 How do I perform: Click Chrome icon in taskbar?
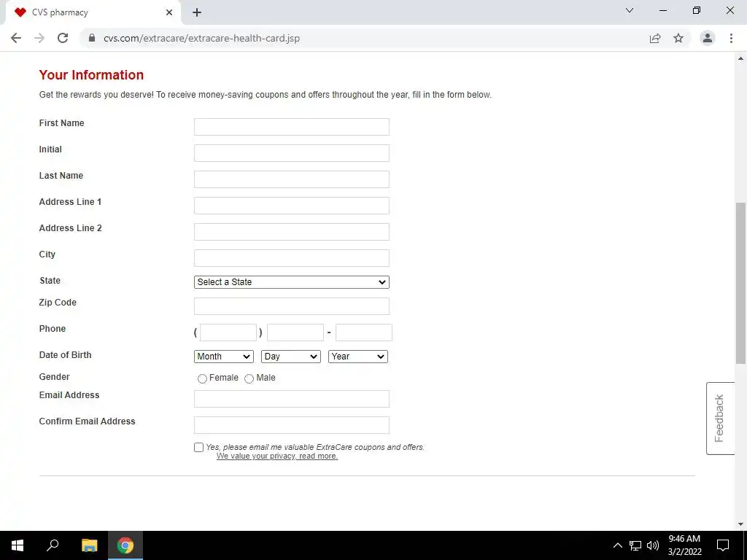click(x=125, y=545)
